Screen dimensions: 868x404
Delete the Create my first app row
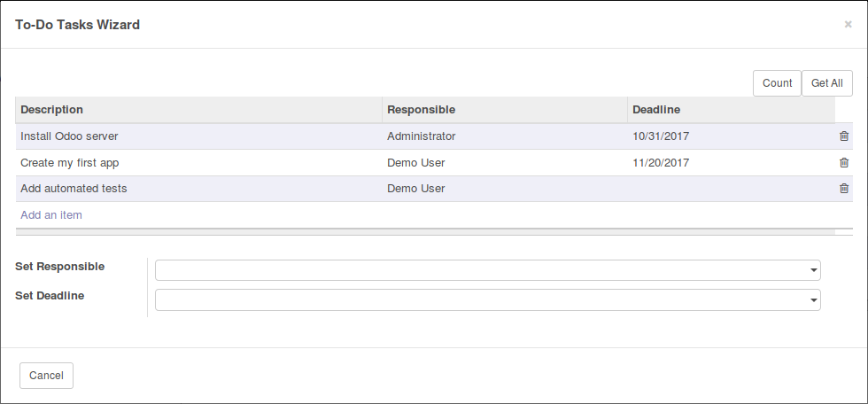click(843, 163)
